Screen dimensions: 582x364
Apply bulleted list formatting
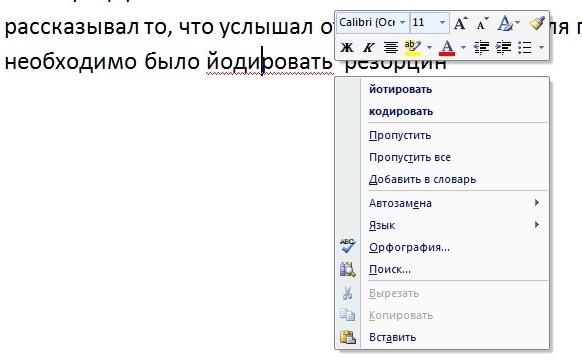(524, 47)
